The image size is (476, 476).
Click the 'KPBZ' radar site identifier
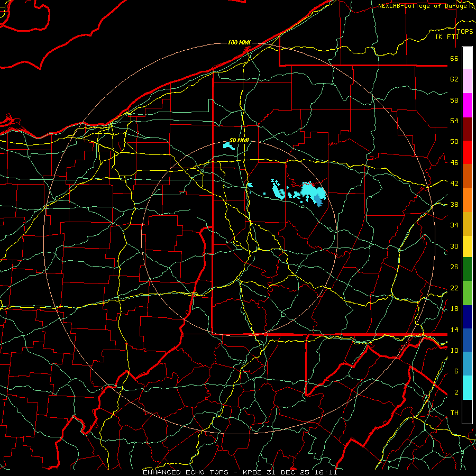(253, 472)
